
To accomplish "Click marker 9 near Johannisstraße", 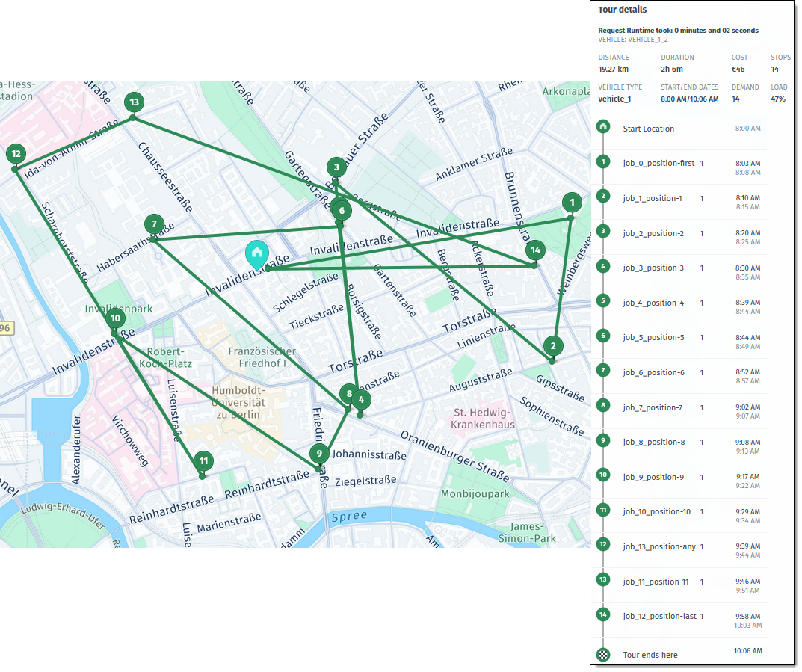I will (321, 453).
